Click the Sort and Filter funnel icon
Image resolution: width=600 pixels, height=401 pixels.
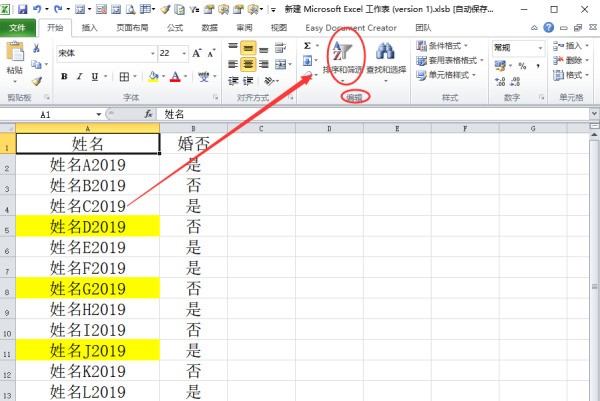click(342, 51)
